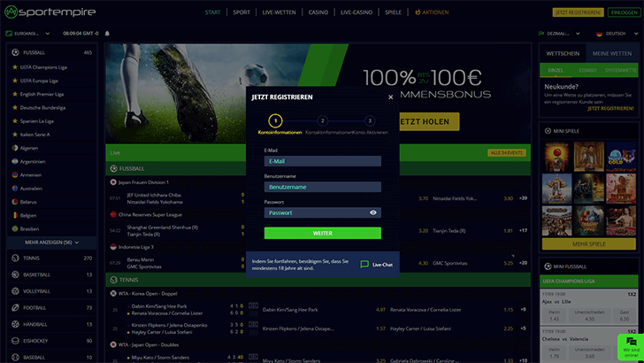Click the Fussball soccer ball sidebar icon

16,52
